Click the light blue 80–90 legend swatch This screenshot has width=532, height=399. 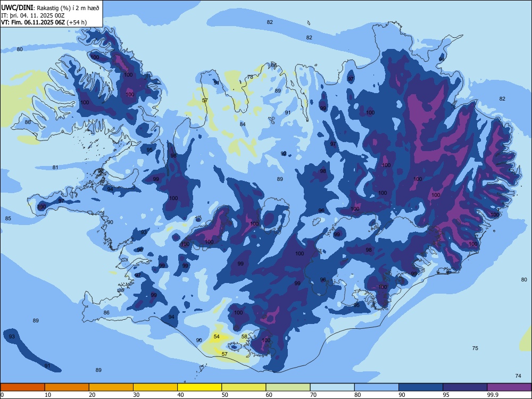pyautogui.click(x=377, y=387)
